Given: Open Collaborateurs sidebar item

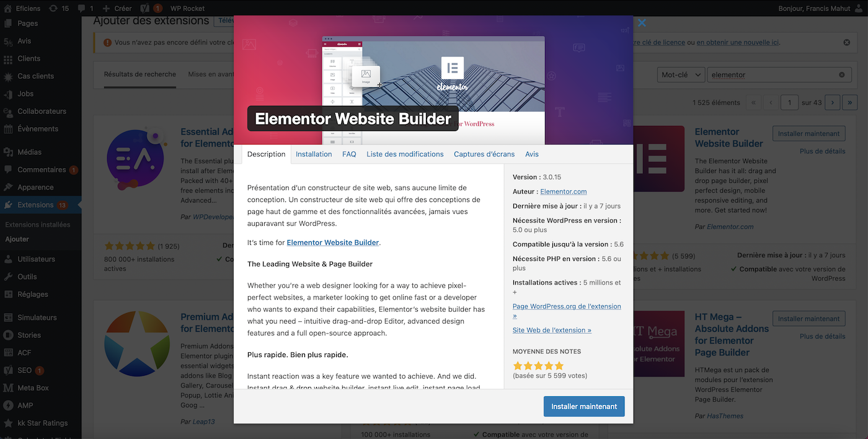Looking at the screenshot, I should coord(40,112).
